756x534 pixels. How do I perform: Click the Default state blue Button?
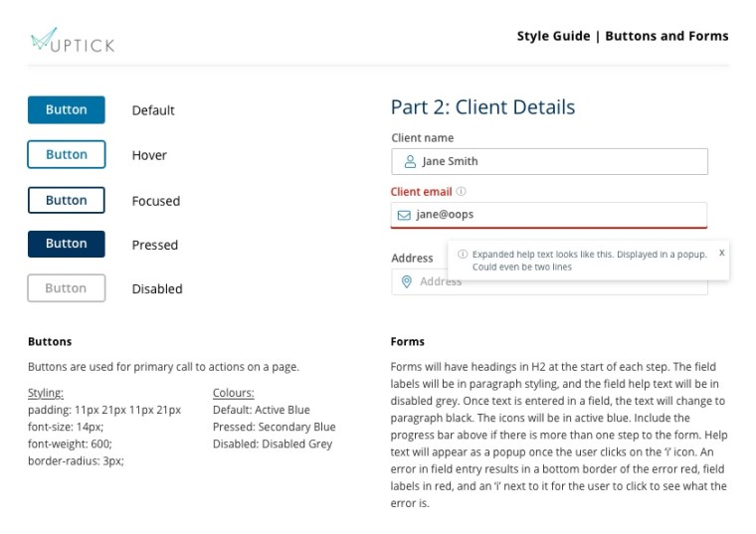pos(67,109)
